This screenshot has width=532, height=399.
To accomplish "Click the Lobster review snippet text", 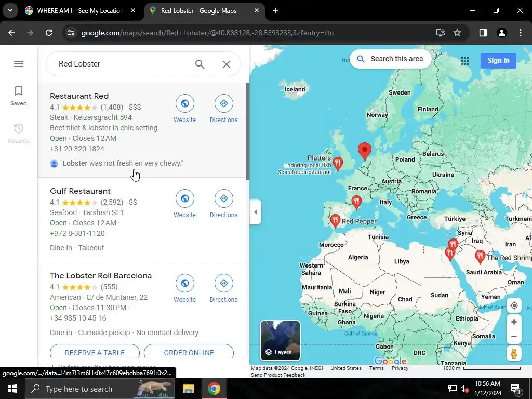I will 122,163.
